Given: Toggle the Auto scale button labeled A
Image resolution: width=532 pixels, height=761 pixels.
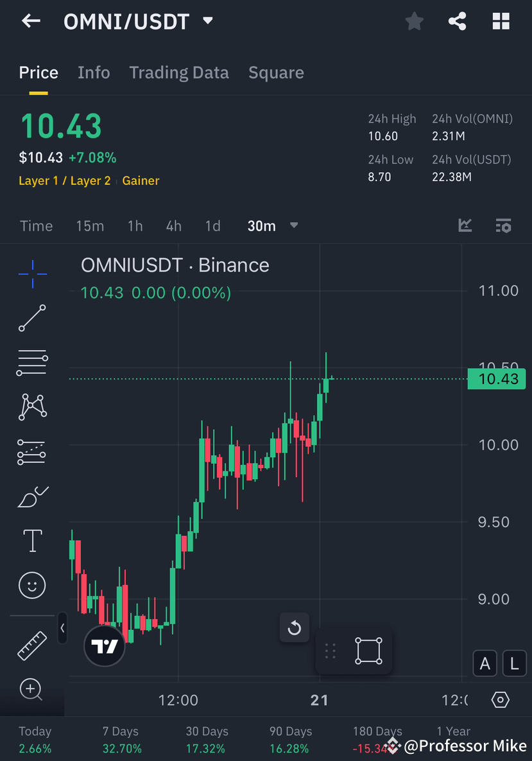Looking at the screenshot, I should 485,663.
